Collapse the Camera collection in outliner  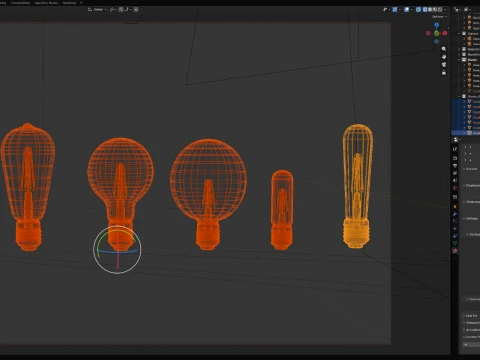point(459,33)
